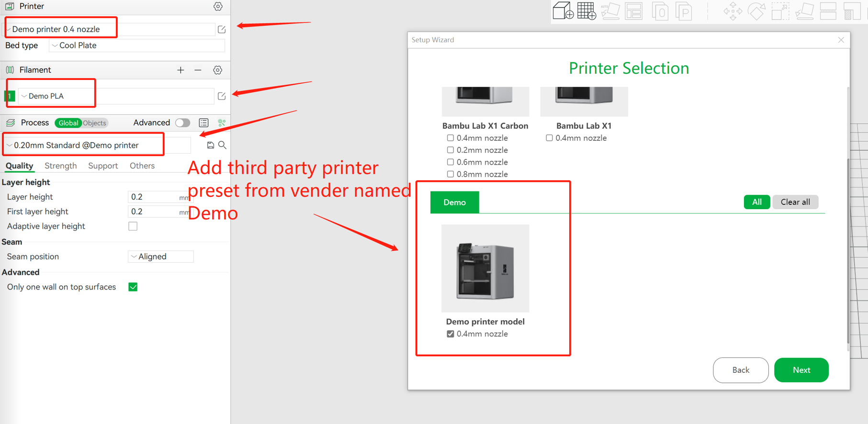This screenshot has width=868, height=424.
Task: Switch Process scope to Objects
Action: (x=94, y=123)
